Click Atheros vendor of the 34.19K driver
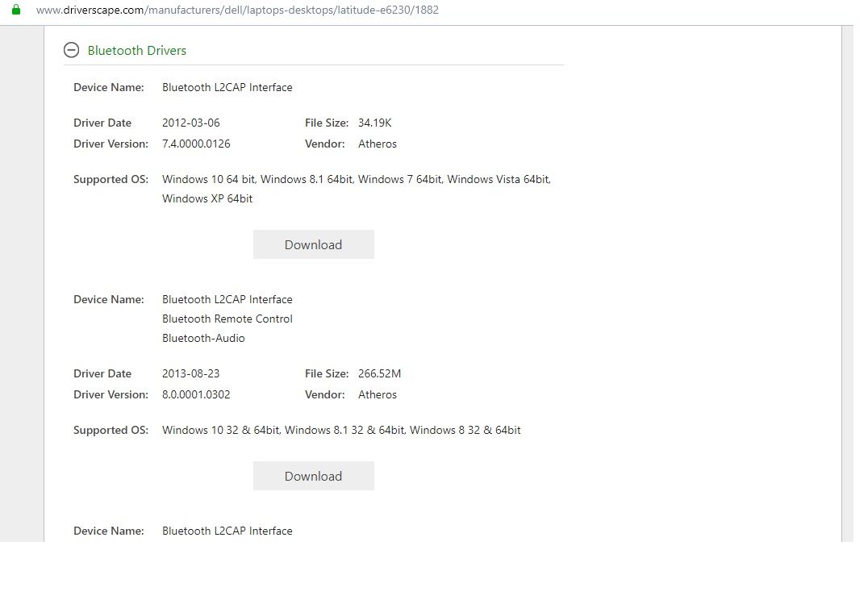 pyautogui.click(x=378, y=144)
